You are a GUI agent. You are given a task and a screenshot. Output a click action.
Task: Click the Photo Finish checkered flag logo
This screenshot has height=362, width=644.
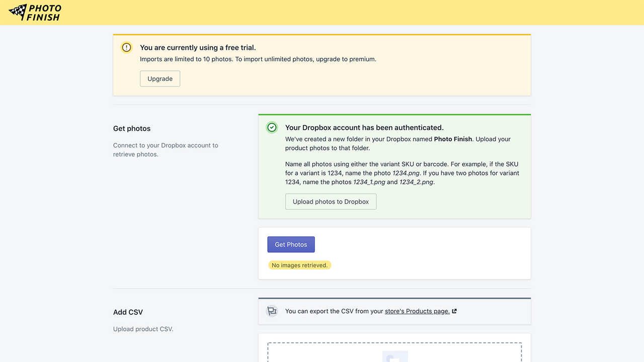(35, 13)
